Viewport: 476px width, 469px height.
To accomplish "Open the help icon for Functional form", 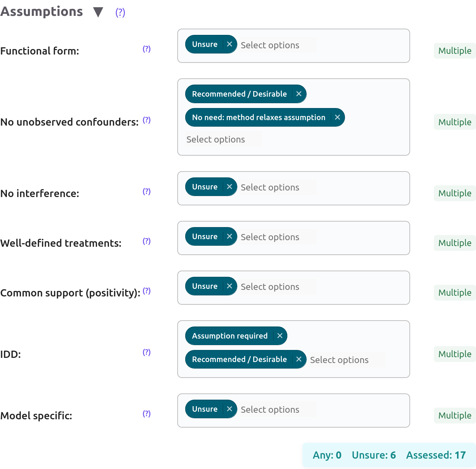I will 147,49.
